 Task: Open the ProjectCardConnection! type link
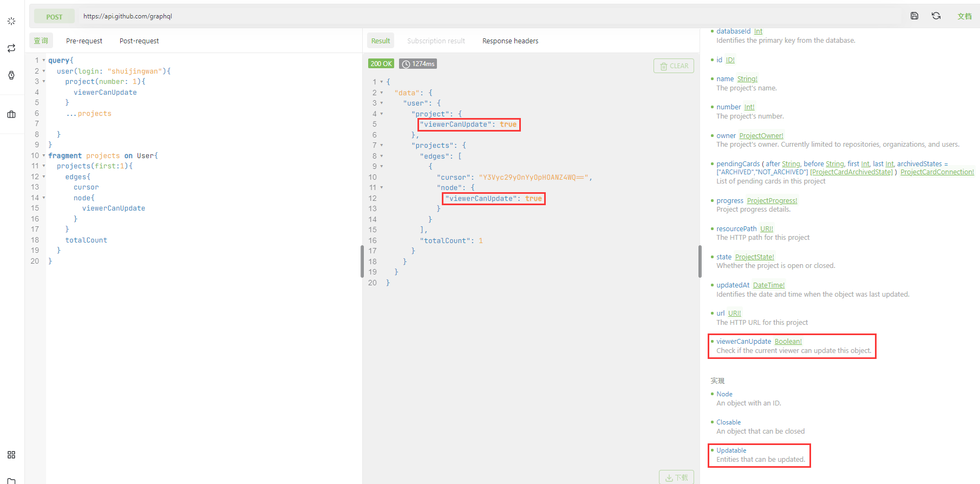point(937,172)
